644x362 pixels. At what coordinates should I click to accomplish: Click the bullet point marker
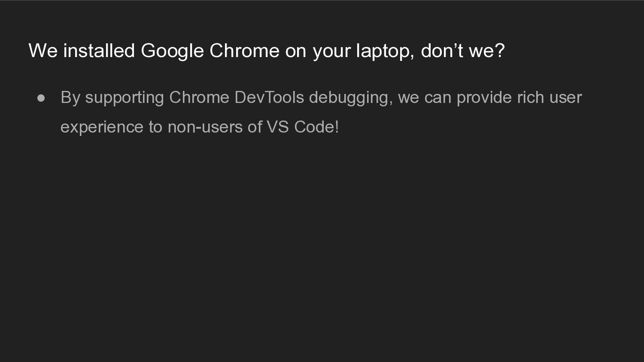pos(41,98)
